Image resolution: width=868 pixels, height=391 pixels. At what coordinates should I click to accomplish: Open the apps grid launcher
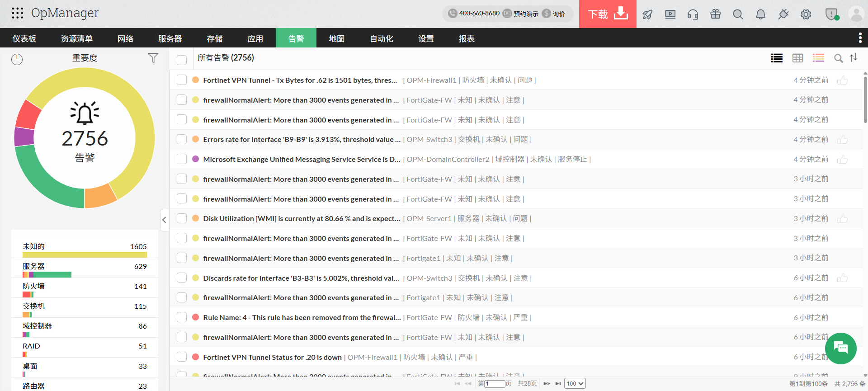point(17,13)
